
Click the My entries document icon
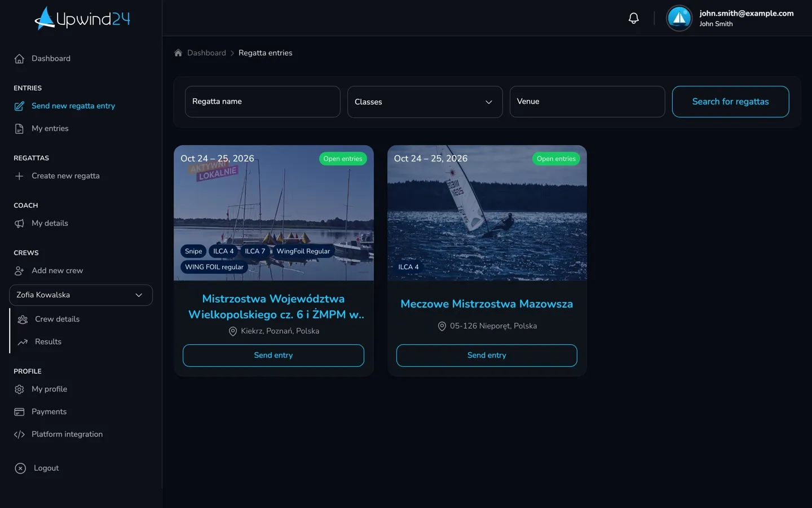pos(19,129)
